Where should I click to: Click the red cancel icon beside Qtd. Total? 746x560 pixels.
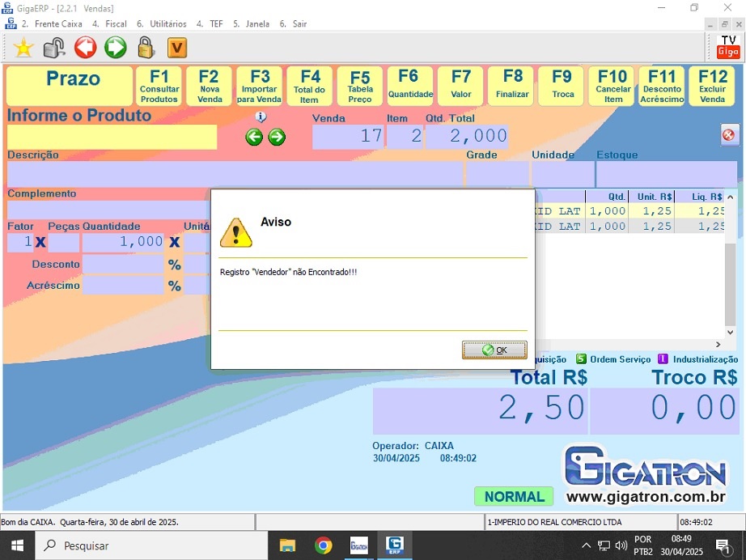pyautogui.click(x=730, y=135)
